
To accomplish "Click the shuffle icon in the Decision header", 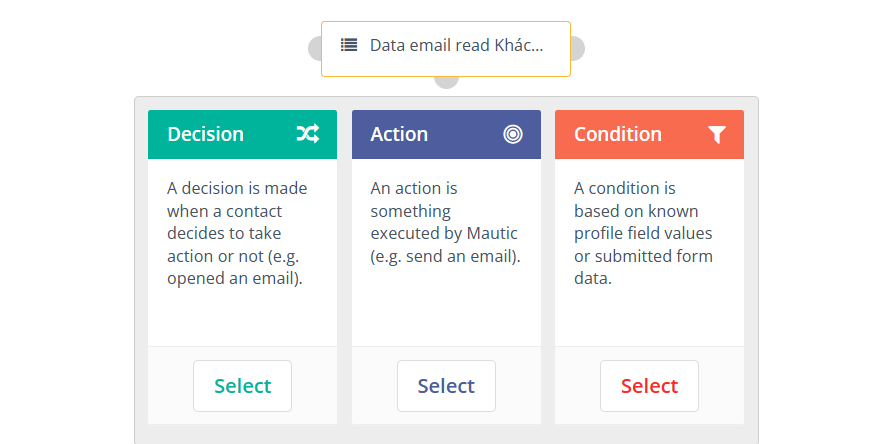I will pyautogui.click(x=308, y=134).
